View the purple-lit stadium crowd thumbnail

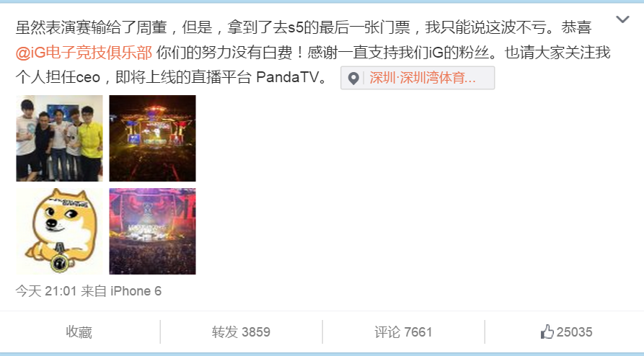click(152, 231)
